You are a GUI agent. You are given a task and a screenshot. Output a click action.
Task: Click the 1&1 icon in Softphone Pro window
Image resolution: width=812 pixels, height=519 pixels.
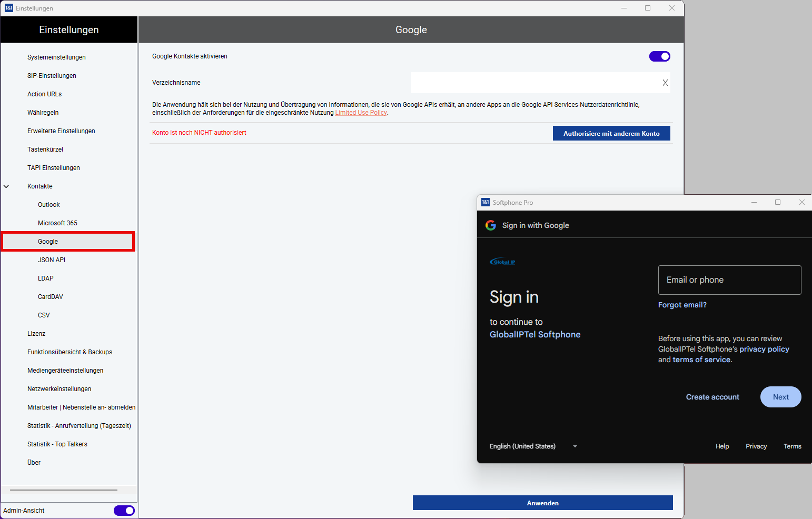tap(486, 202)
